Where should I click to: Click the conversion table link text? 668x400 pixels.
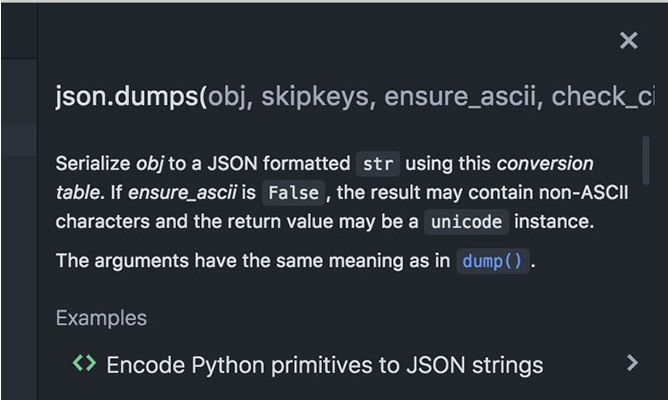tap(325, 178)
